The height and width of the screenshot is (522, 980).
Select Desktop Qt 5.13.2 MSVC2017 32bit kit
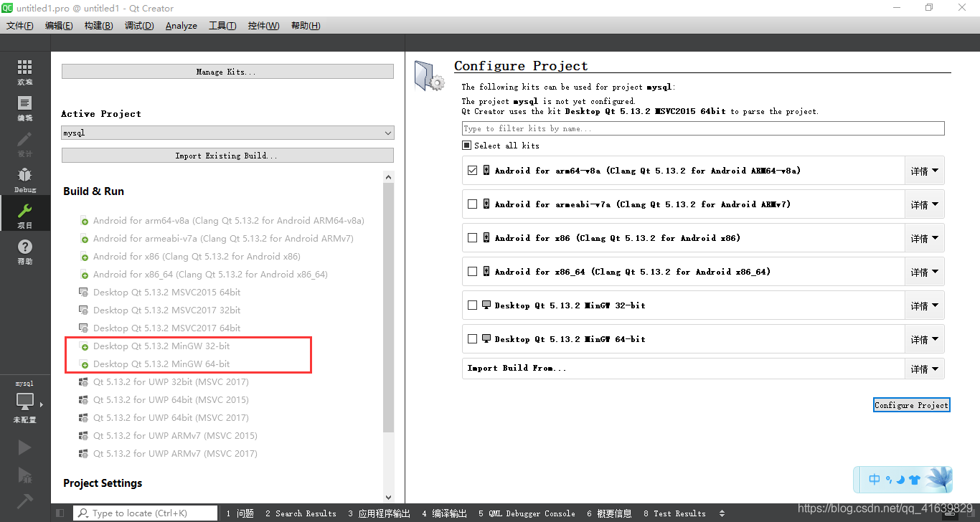pos(159,310)
